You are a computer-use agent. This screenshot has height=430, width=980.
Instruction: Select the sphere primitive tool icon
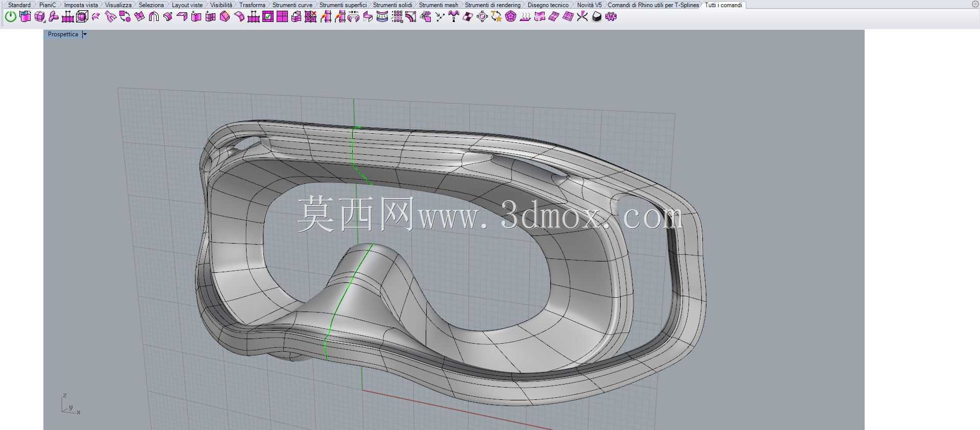click(39, 17)
